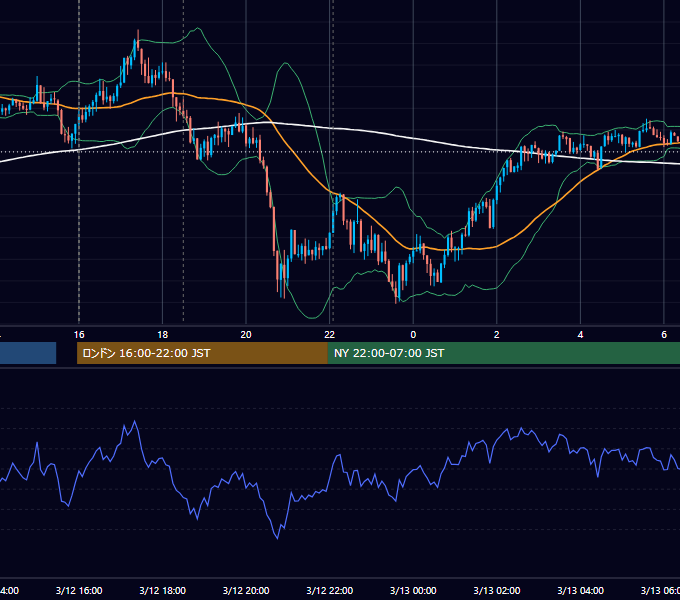Click the 3/12 20:00 time label
Screen dimensions: 680x600
[246, 590]
